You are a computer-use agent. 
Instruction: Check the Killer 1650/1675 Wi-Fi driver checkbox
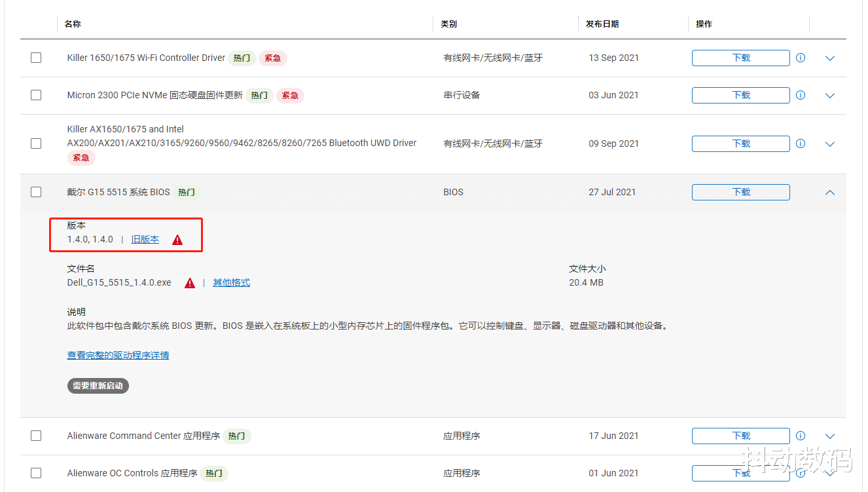pyautogui.click(x=36, y=58)
